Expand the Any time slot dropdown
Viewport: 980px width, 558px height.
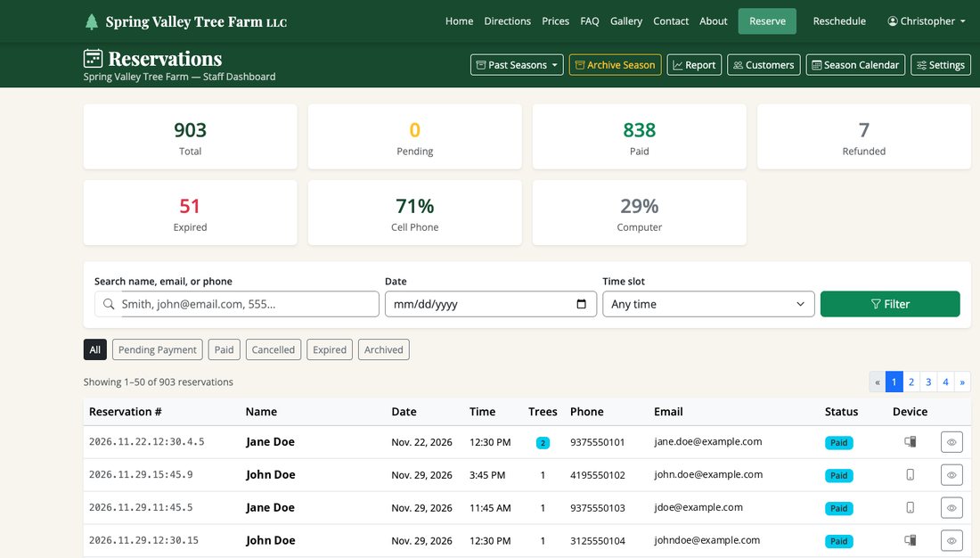(708, 304)
